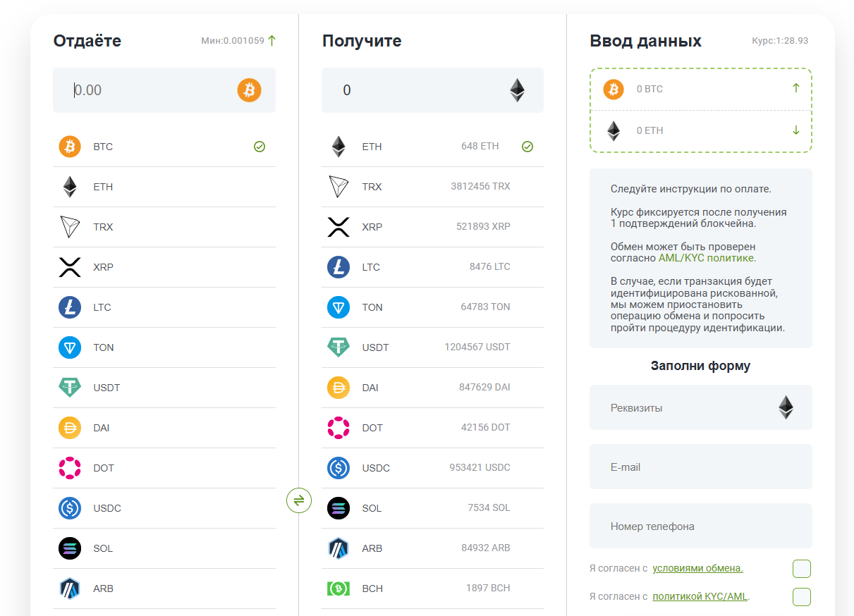
Task: Select the DAI icon in the Отдаёте list
Action: pos(70,428)
